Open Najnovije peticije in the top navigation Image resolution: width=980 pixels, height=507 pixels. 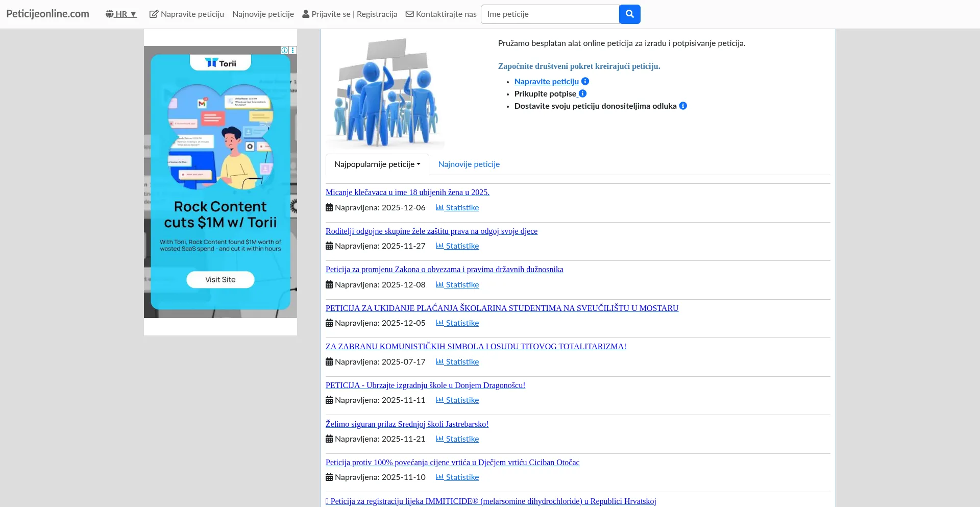[263, 14]
